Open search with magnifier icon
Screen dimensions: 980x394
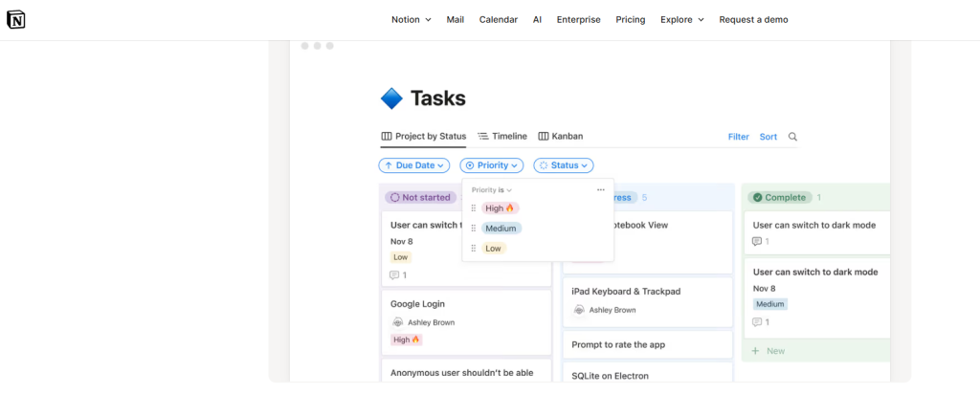click(x=792, y=137)
